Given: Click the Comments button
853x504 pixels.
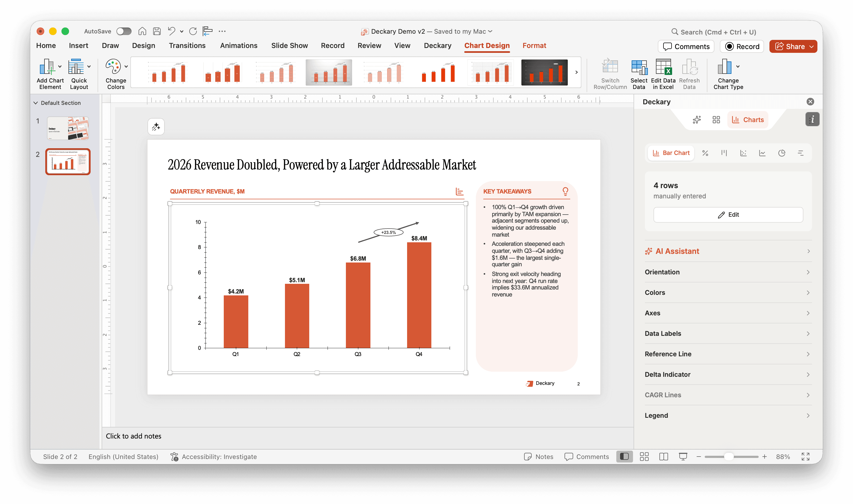Looking at the screenshot, I should click(x=686, y=47).
